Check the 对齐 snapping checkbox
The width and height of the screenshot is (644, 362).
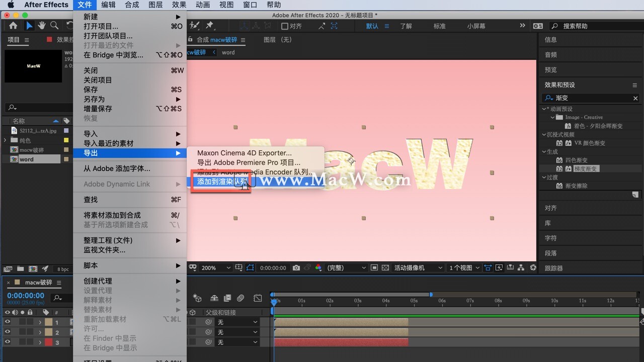coord(284,26)
